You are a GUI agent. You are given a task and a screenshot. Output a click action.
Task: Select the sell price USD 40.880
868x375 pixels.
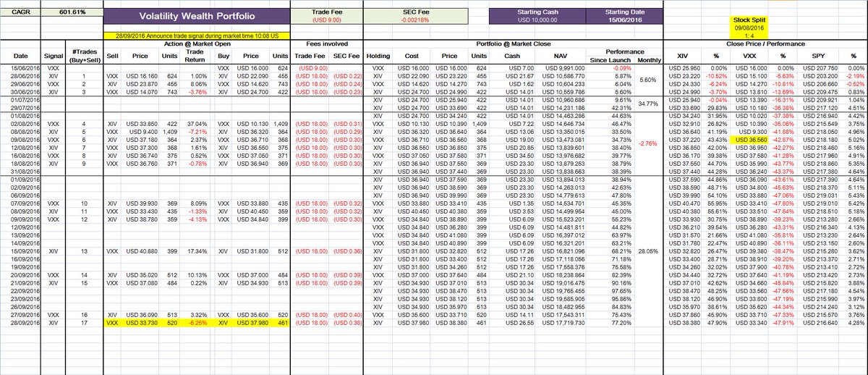coord(140,251)
